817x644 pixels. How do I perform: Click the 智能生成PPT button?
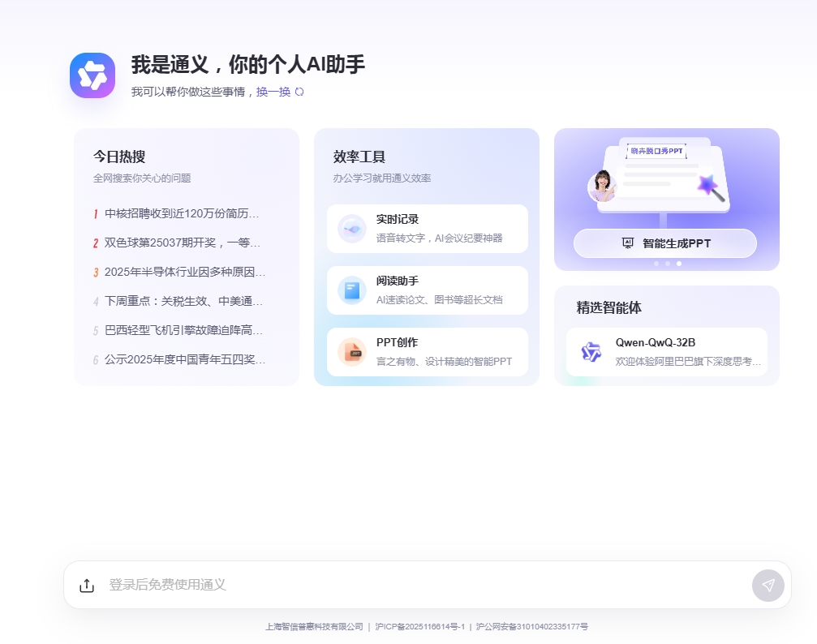(x=664, y=243)
